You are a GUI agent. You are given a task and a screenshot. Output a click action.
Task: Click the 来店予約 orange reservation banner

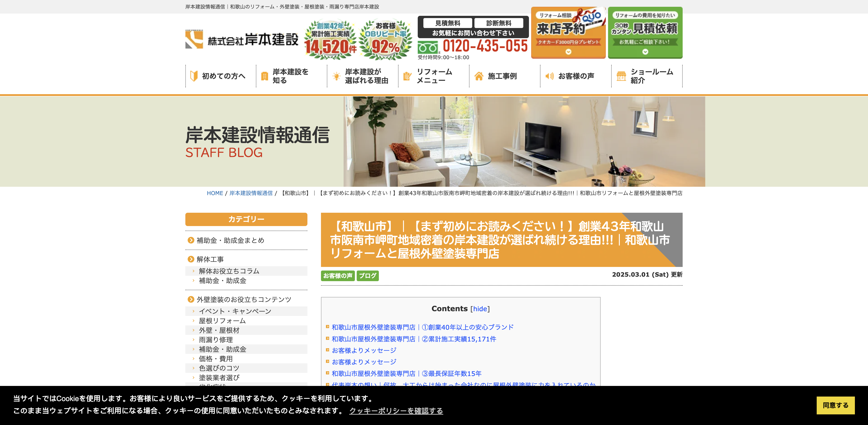pos(568,32)
